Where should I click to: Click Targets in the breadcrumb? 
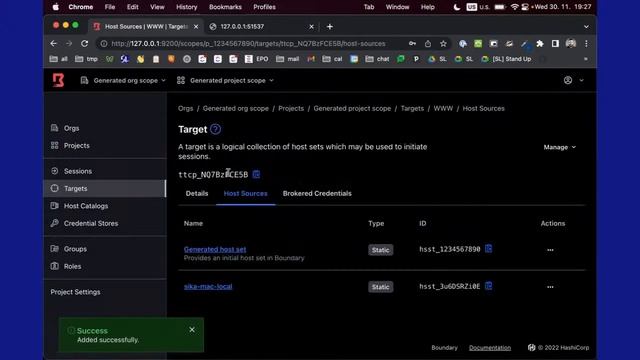(412, 109)
